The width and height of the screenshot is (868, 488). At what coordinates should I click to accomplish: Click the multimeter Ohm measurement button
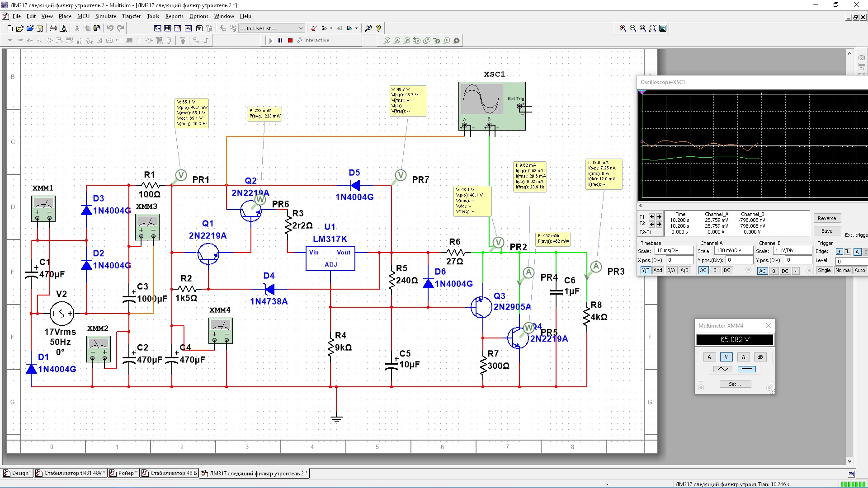click(x=743, y=357)
